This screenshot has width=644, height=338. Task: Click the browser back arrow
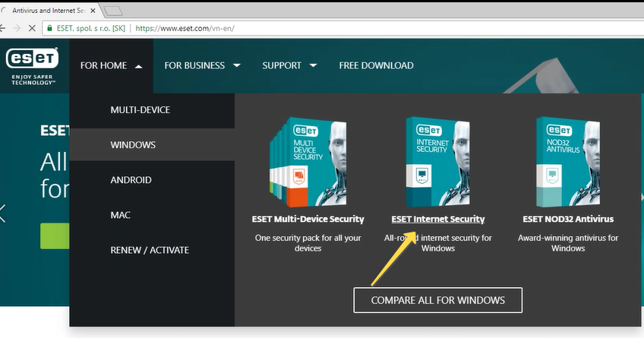[2, 28]
